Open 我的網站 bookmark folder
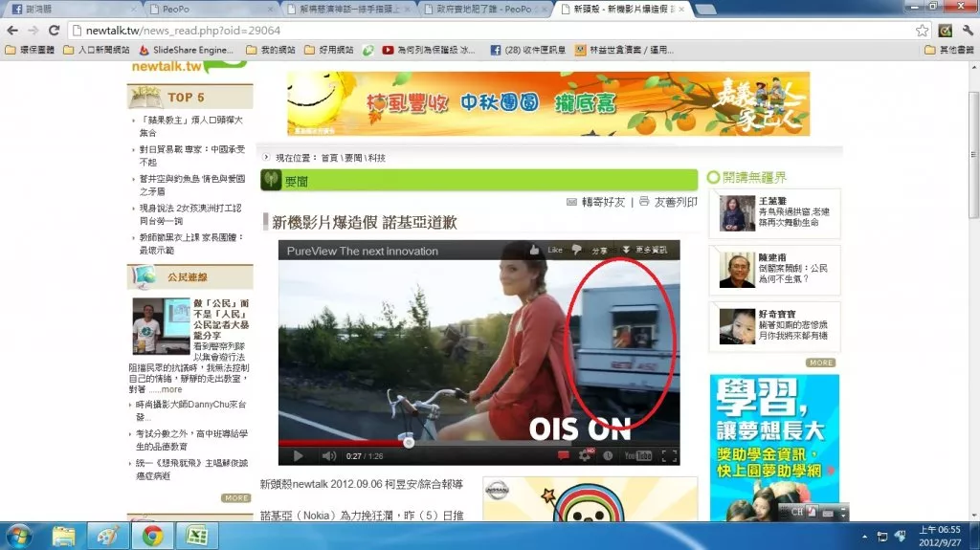This screenshot has height=550, width=980. coord(271,50)
